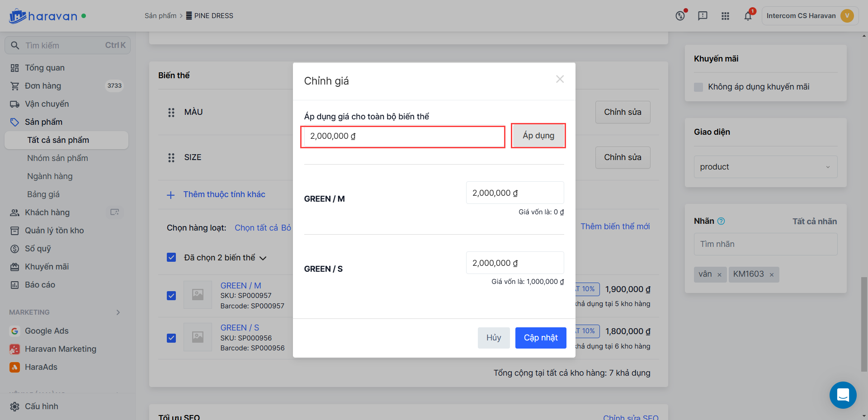Enable Không áp dụng khuyến mãi checkbox
Image resolution: width=868 pixels, height=420 pixels.
point(698,87)
